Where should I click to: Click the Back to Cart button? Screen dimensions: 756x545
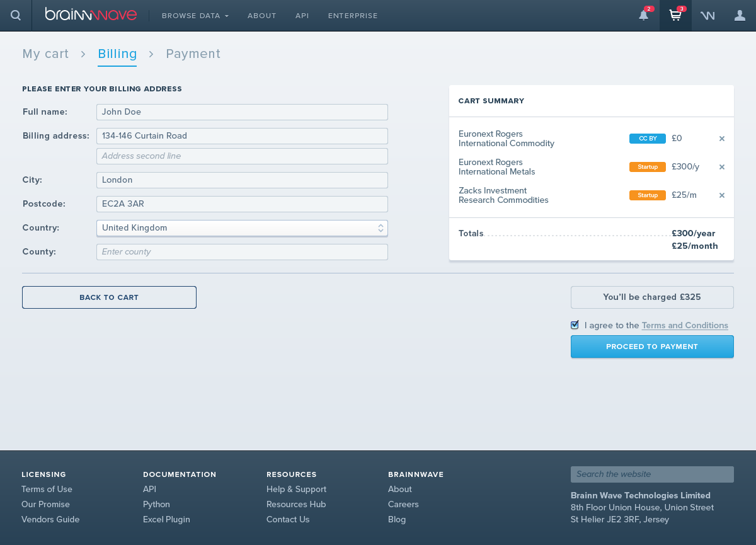pos(109,297)
